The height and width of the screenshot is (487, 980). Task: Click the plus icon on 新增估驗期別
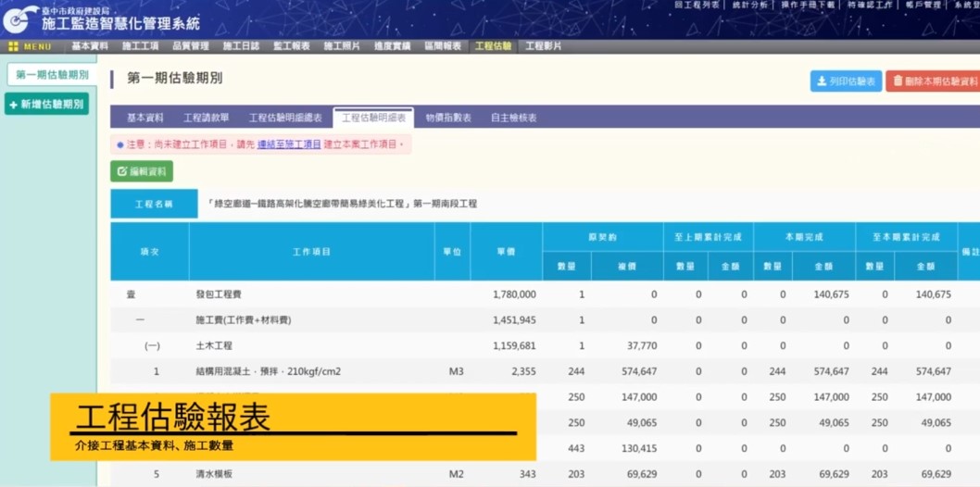coord(14,105)
